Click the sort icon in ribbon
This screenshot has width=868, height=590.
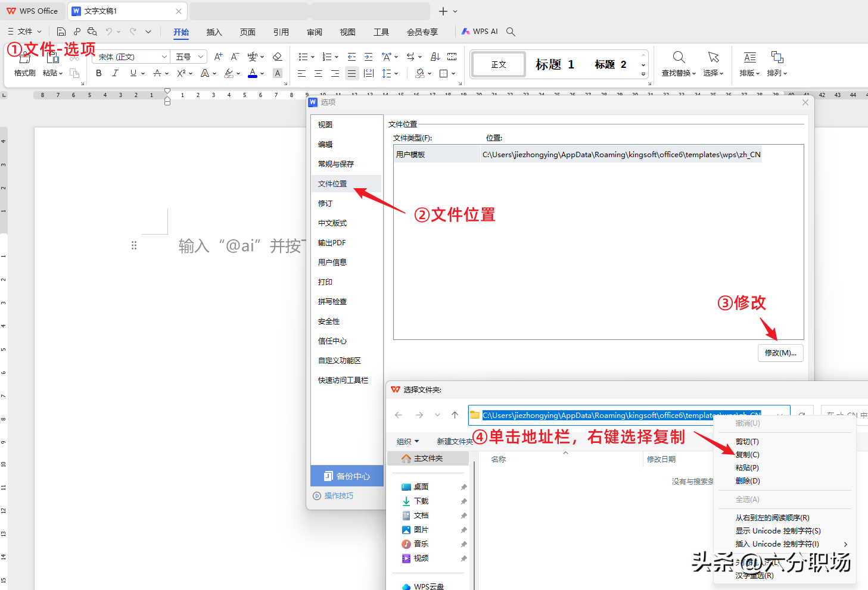tap(435, 57)
